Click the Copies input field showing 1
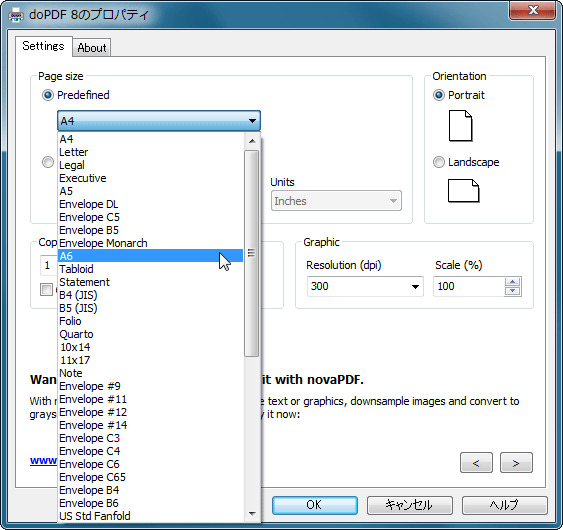This screenshot has height=530, width=563. 48,265
